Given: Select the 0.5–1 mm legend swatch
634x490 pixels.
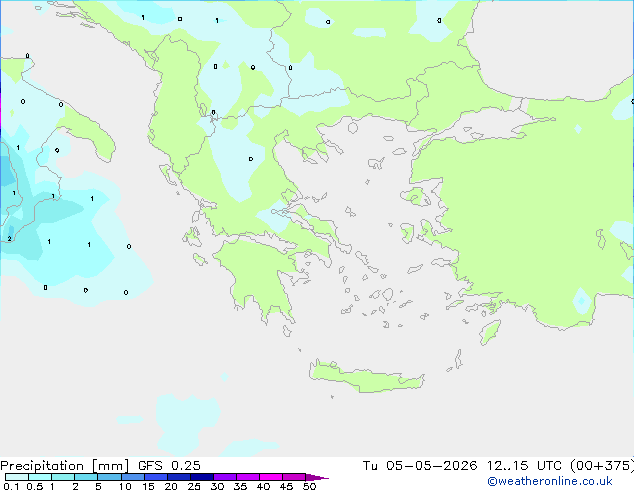Looking at the screenshot, I should (x=40, y=477).
